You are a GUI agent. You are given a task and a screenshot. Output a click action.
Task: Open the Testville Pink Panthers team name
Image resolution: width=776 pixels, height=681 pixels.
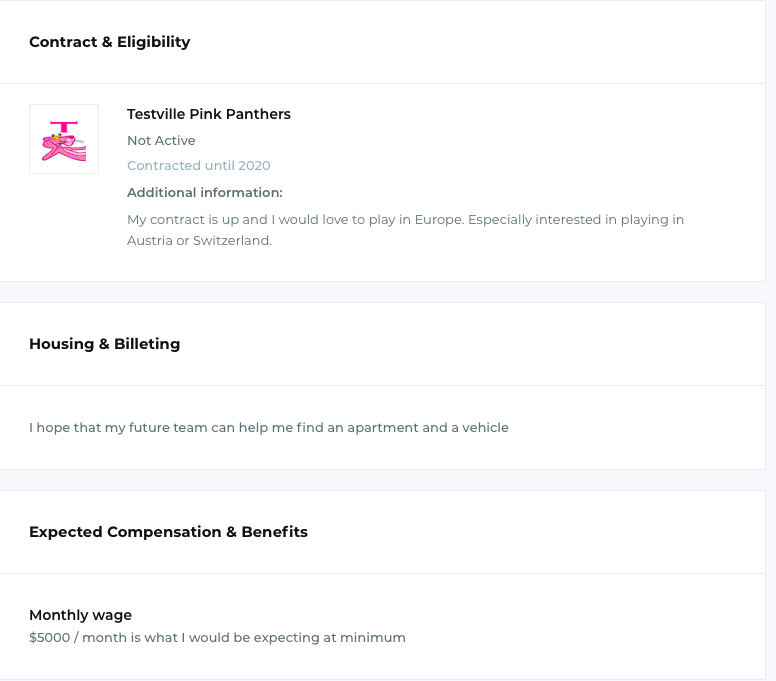(208, 114)
